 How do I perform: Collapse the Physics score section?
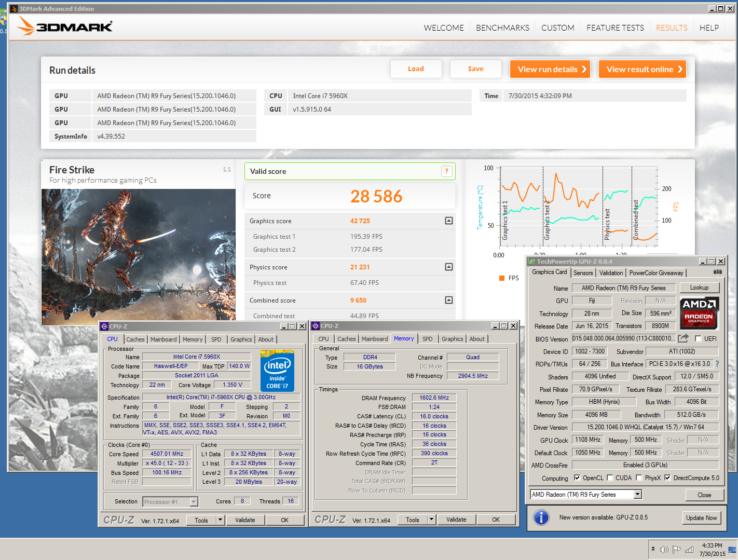(449, 267)
